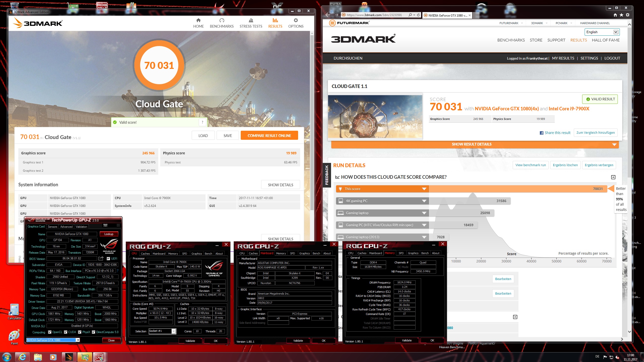644x362 pixels.
Task: Click Lookup button in GPU-Z
Action: [x=109, y=234]
